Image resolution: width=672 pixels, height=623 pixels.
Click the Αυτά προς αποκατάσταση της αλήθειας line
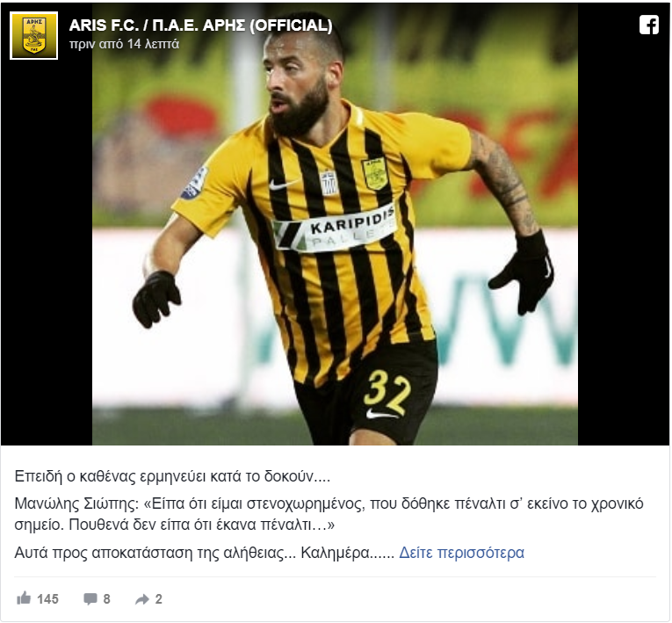coord(205,553)
